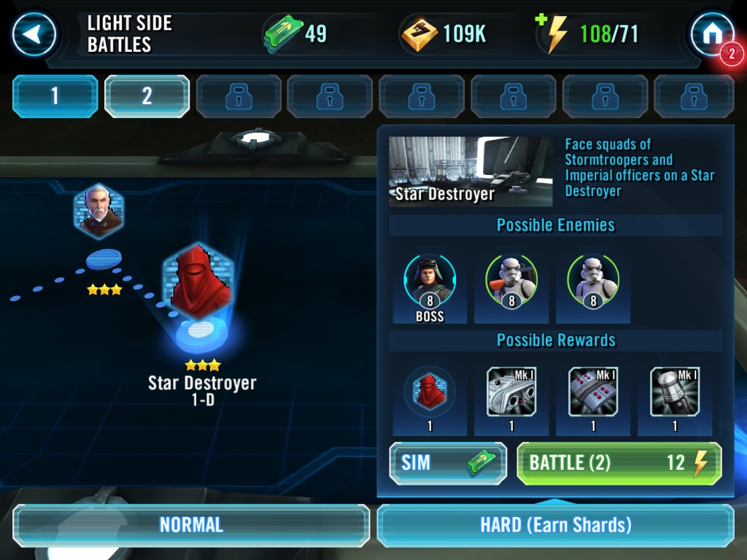Switch to map tab 1
This screenshot has height=560, width=747.
tap(55, 96)
